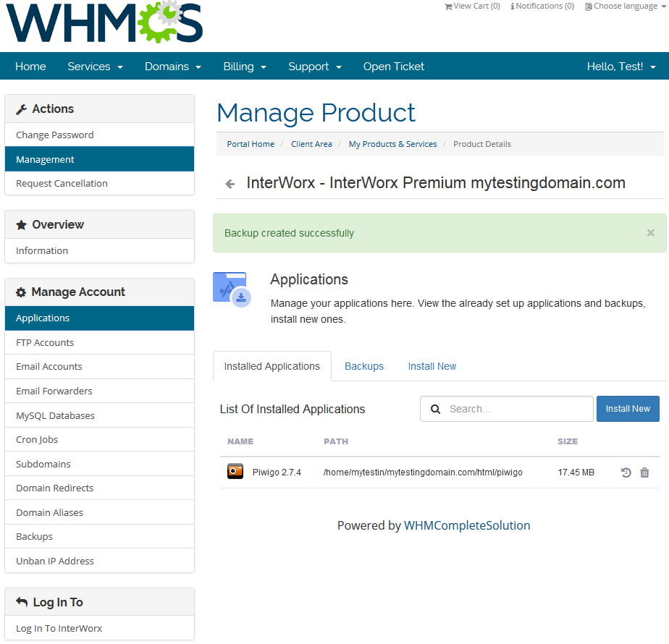The width and height of the screenshot is (669, 644).
Task: Sort by NAME column header
Action: pyautogui.click(x=240, y=441)
